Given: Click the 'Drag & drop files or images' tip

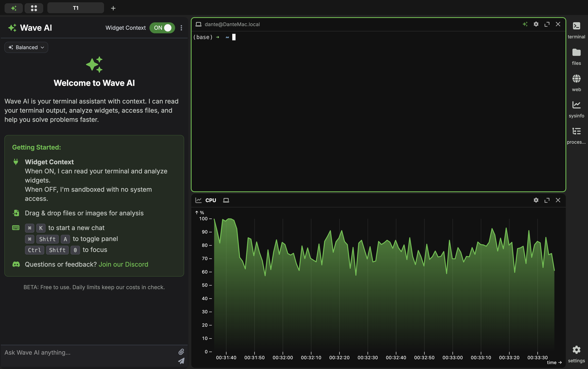Looking at the screenshot, I should coord(84,213).
